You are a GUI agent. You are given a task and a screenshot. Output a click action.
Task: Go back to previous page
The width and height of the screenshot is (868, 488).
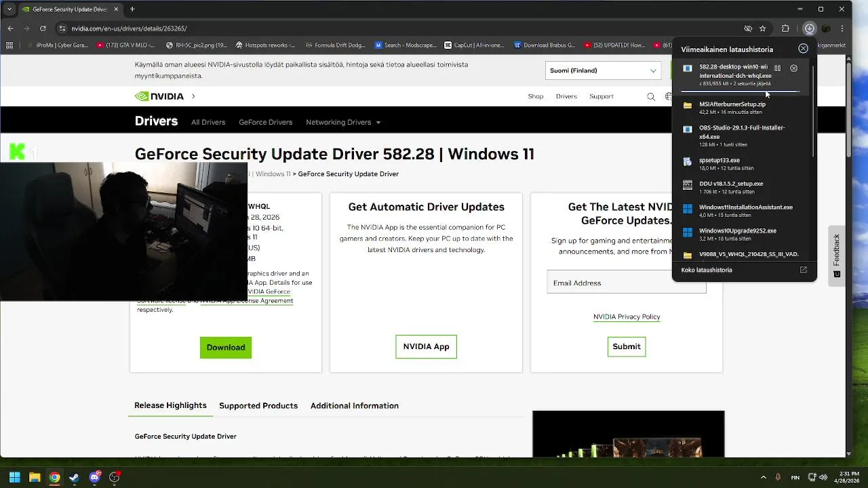coord(10,28)
